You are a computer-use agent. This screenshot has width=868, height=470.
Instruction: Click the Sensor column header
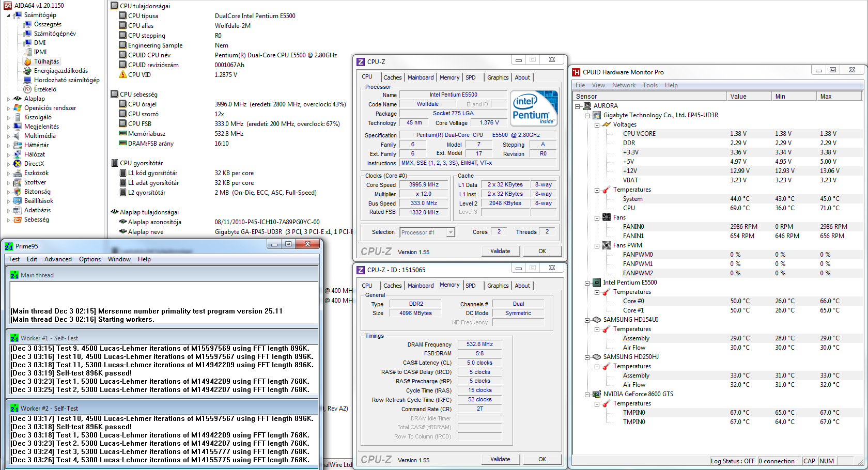(649, 97)
